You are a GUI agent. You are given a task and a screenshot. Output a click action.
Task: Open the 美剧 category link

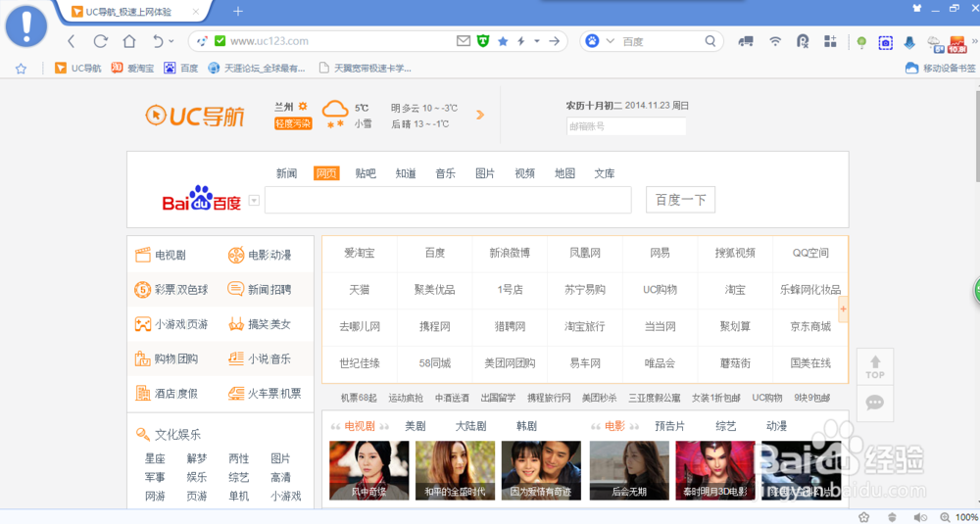pos(415,427)
